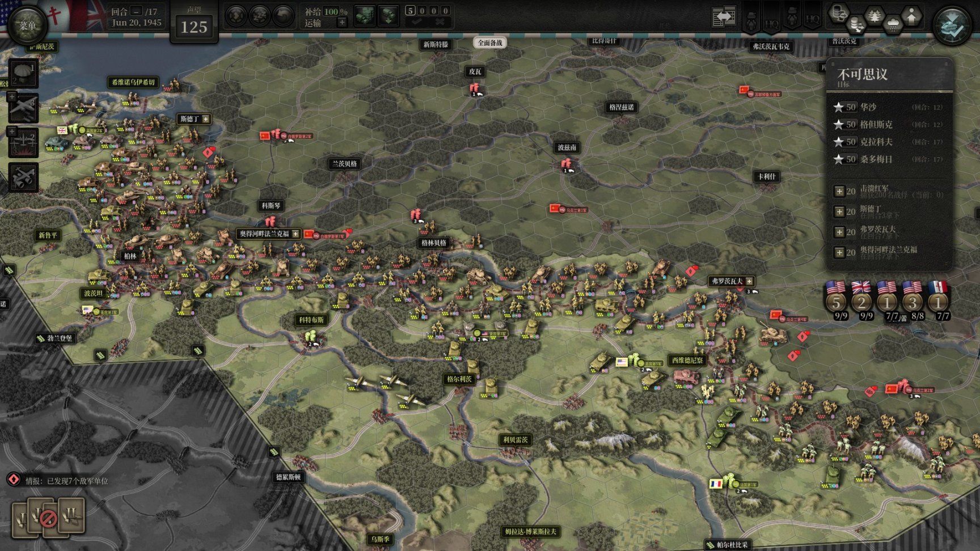
Task: Click the sleep (zzz) unit action icon
Action: pos(259,16)
